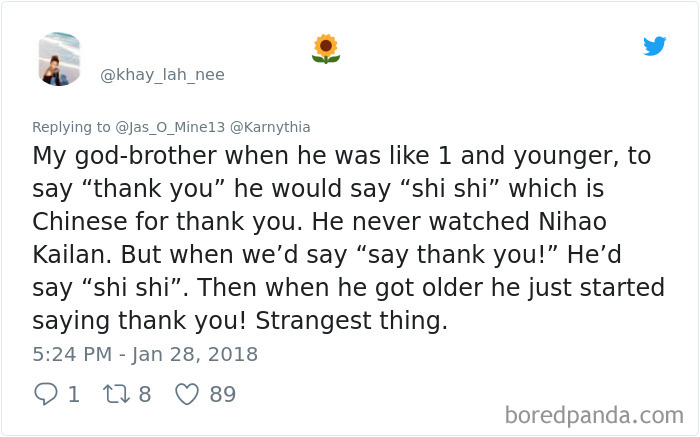Click the reply speech bubble icon
This screenshot has width=700, height=437.
[x=46, y=394]
